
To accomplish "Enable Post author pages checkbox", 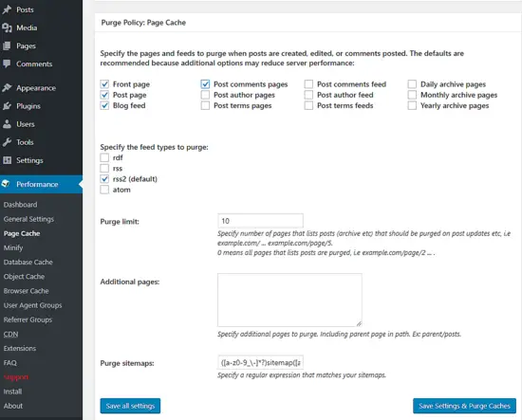I will (205, 95).
